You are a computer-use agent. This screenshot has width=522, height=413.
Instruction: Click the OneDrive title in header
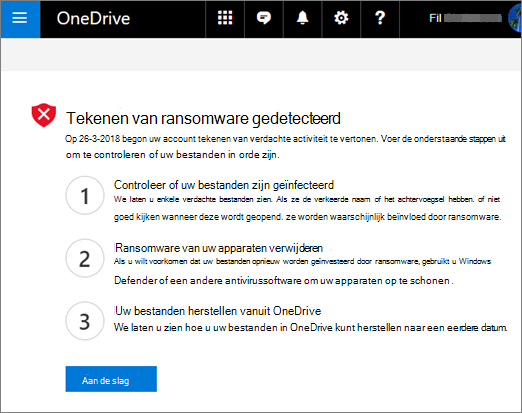93,18
